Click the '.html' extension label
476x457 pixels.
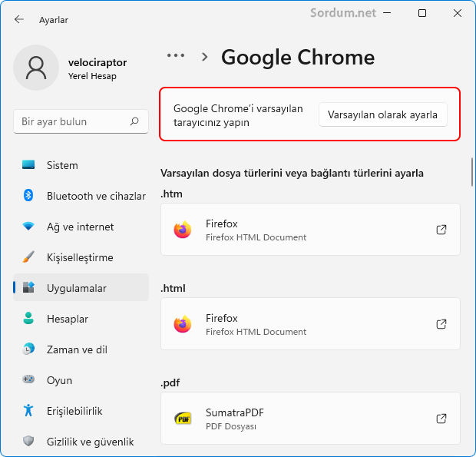tap(173, 288)
